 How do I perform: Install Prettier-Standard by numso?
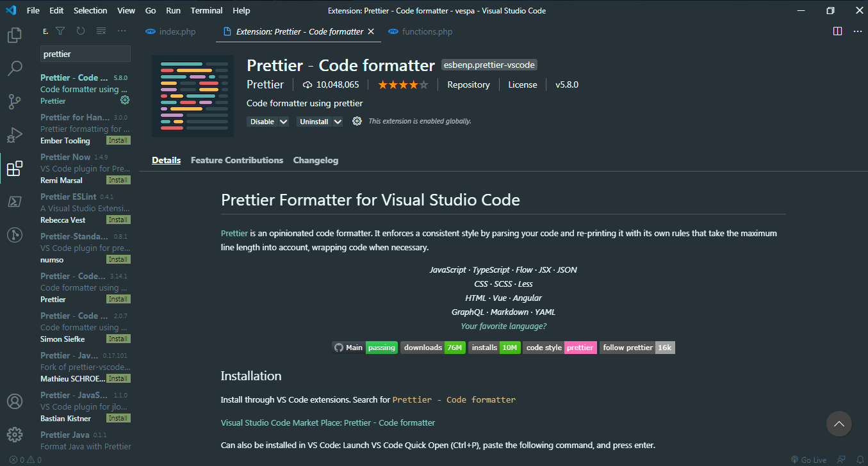tap(119, 259)
